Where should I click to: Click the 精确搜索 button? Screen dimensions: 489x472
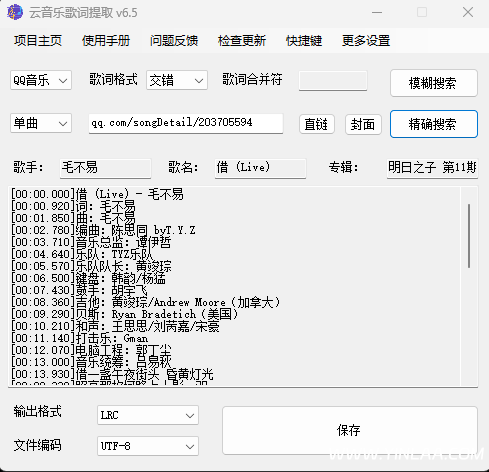coord(434,124)
